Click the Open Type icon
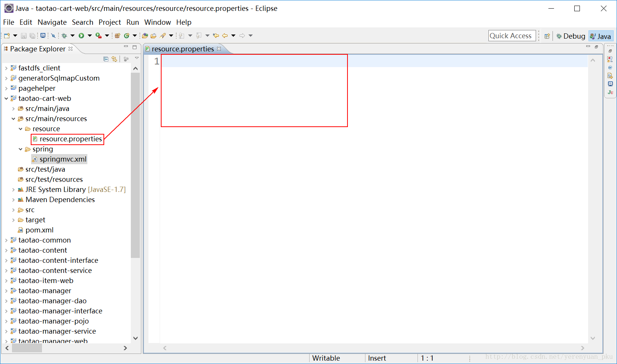The image size is (617, 364). (145, 36)
